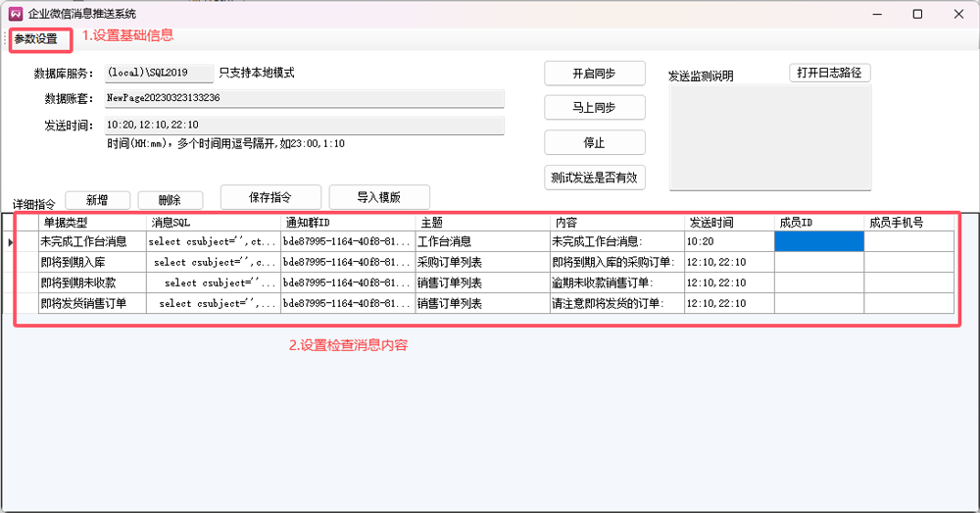Focus the 数据库服务 input field

click(159, 73)
